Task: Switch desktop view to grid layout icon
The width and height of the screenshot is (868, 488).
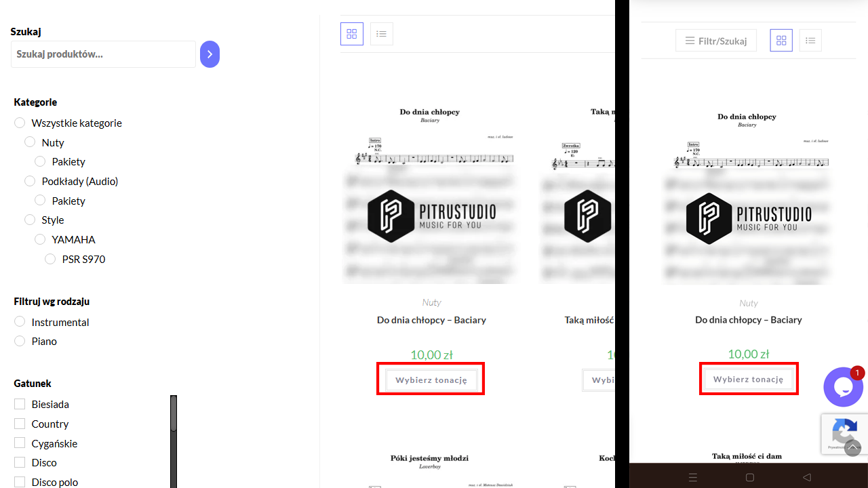Action: coord(352,34)
